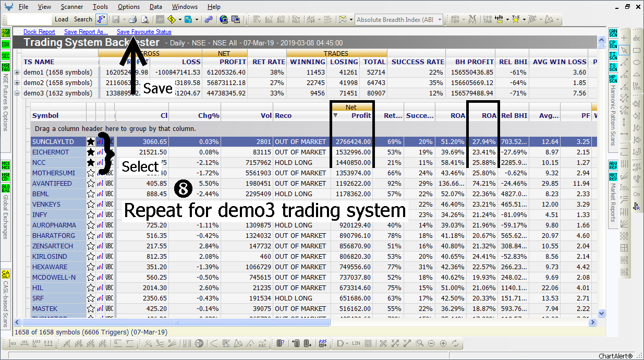Open the MKT REP market report icon
The height and width of the screenshot is (360, 644).
613,177
